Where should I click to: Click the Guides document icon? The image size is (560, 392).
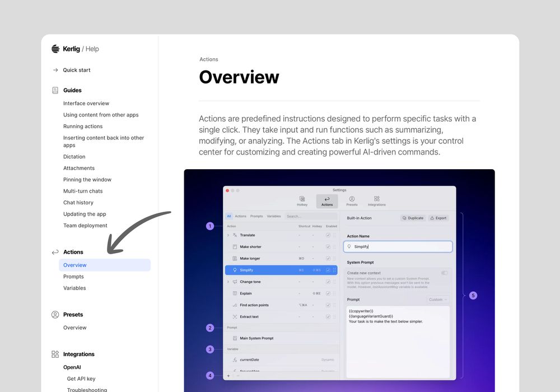click(55, 90)
